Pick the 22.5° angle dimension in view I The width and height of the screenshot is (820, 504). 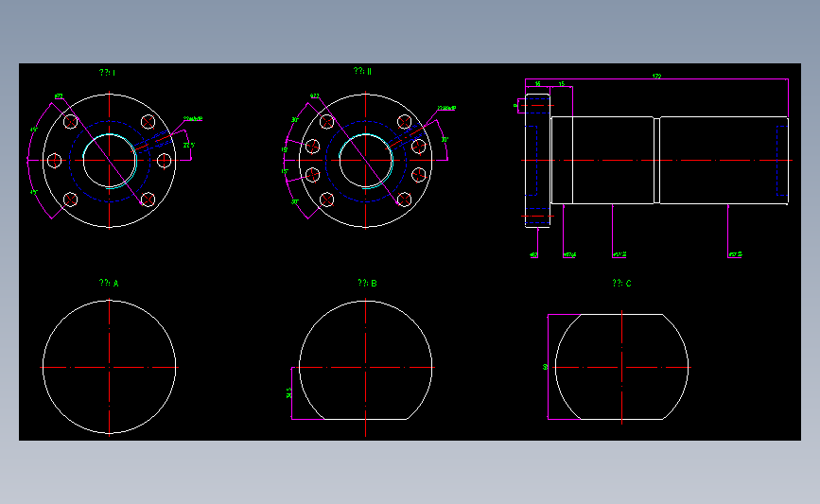click(x=189, y=146)
